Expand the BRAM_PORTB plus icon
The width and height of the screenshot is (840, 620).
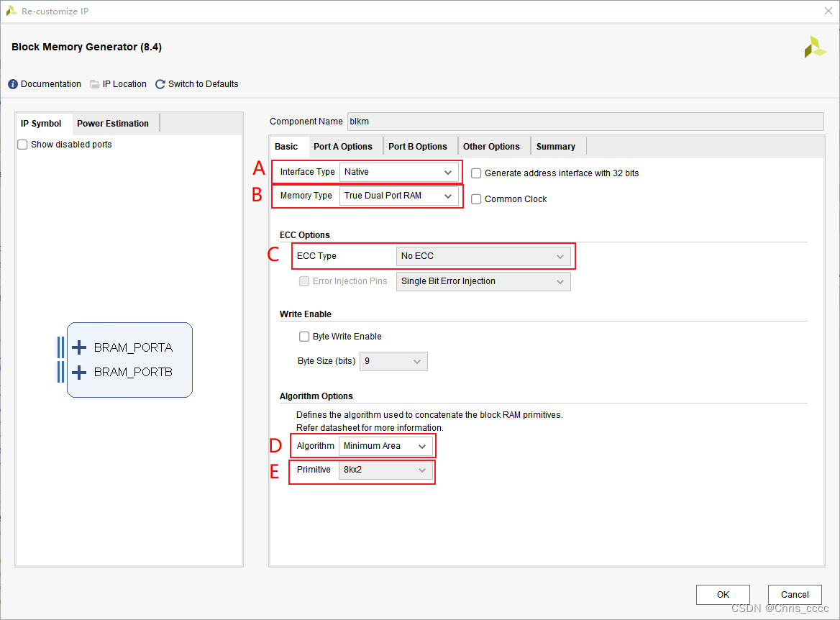(x=79, y=372)
